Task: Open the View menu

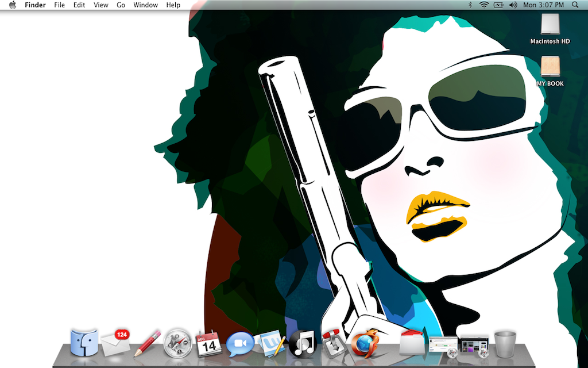Action: point(101,5)
